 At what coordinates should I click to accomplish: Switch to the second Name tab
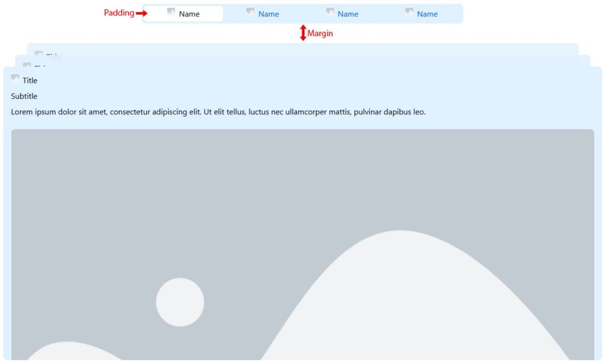pyautogui.click(x=269, y=14)
